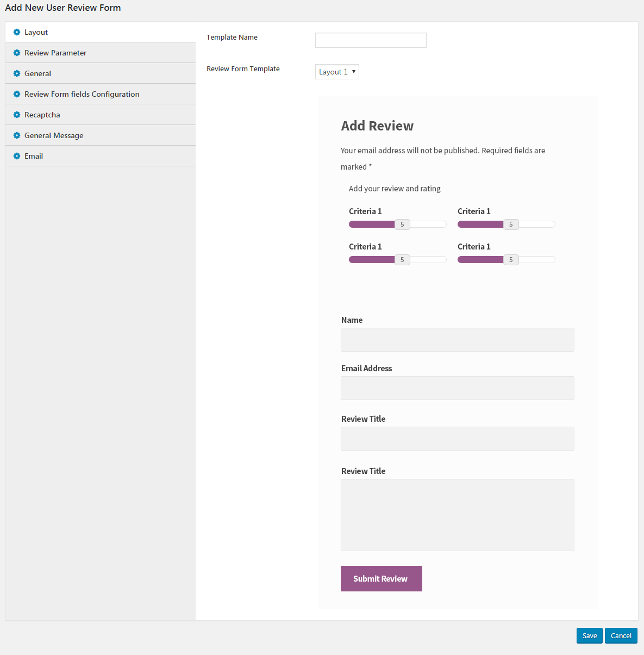Switch to the Review Parameter tab
Viewport: 644px width, 655px height.
pyautogui.click(x=55, y=53)
